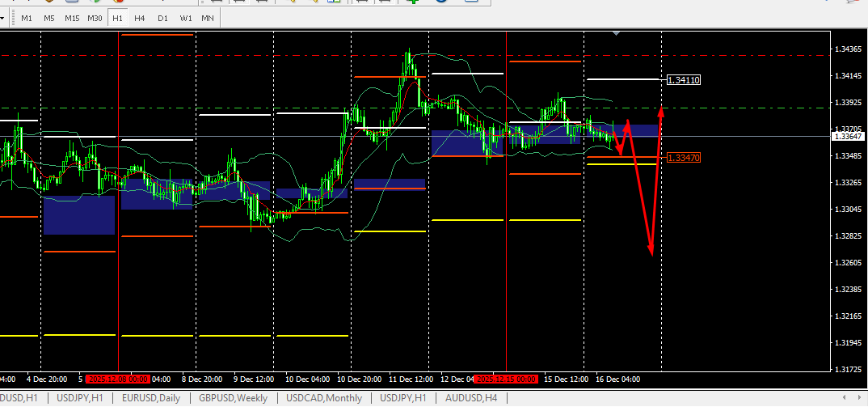The height and width of the screenshot is (407, 868).
Task: Open the GBPUSD,Weekly chart tab
Action: tap(233, 398)
